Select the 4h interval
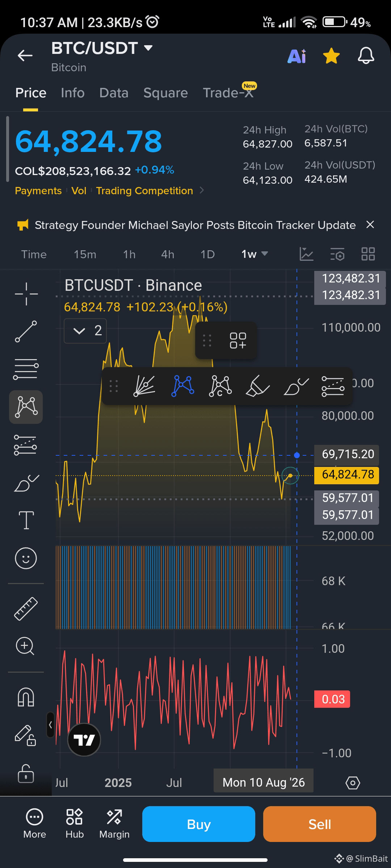 168,254
